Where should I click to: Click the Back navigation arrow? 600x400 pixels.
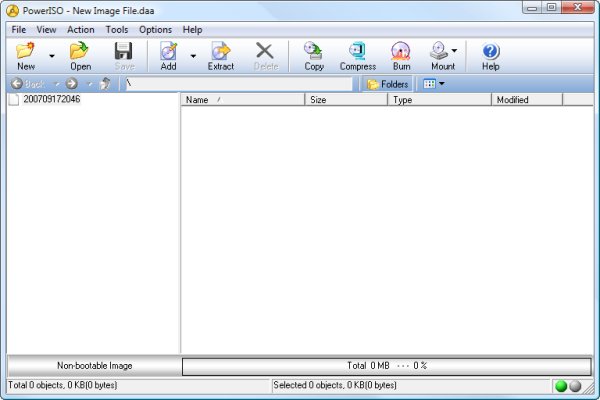click(x=16, y=84)
